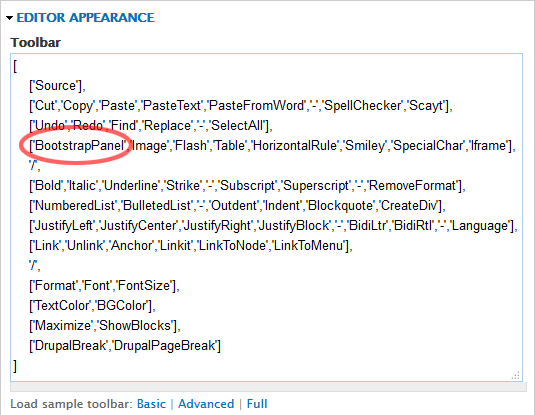Load the Full sample toolbar
The height and width of the screenshot is (415, 535).
click(x=257, y=404)
